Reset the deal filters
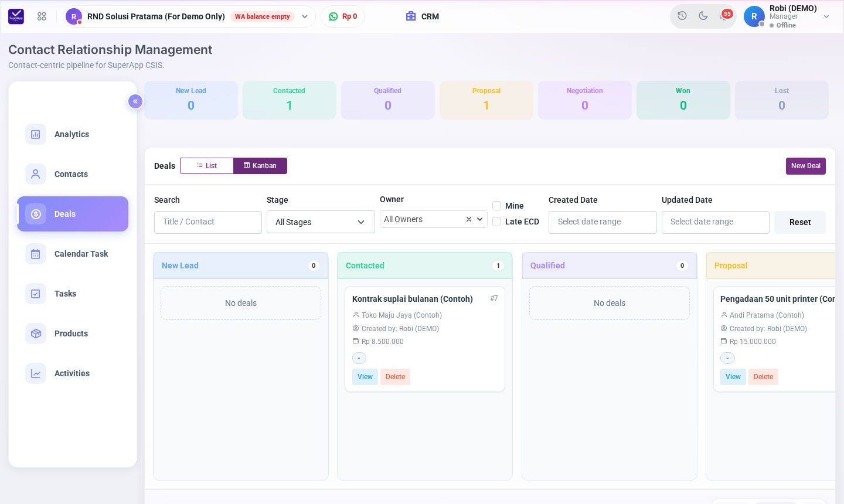This screenshot has width=844, height=504. pos(800,222)
